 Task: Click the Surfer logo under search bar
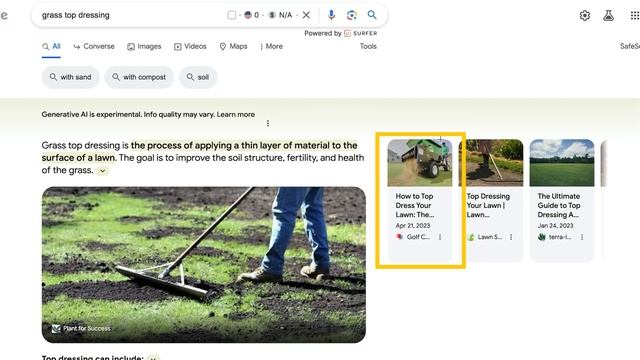[361, 33]
